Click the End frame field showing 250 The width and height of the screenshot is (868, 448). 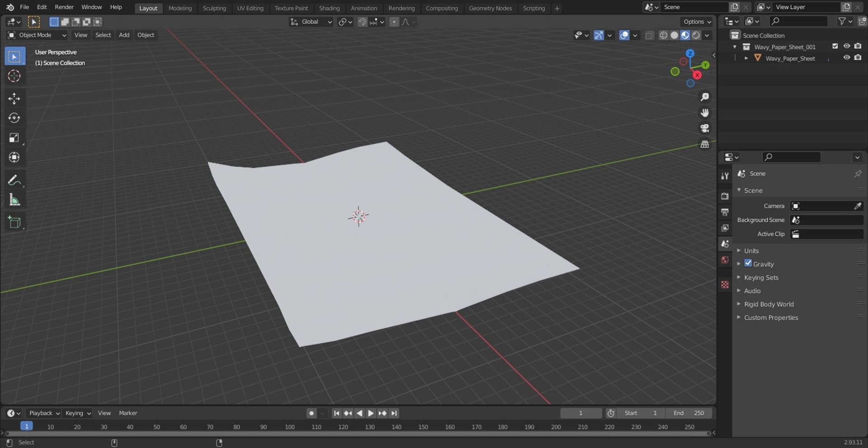click(x=689, y=413)
